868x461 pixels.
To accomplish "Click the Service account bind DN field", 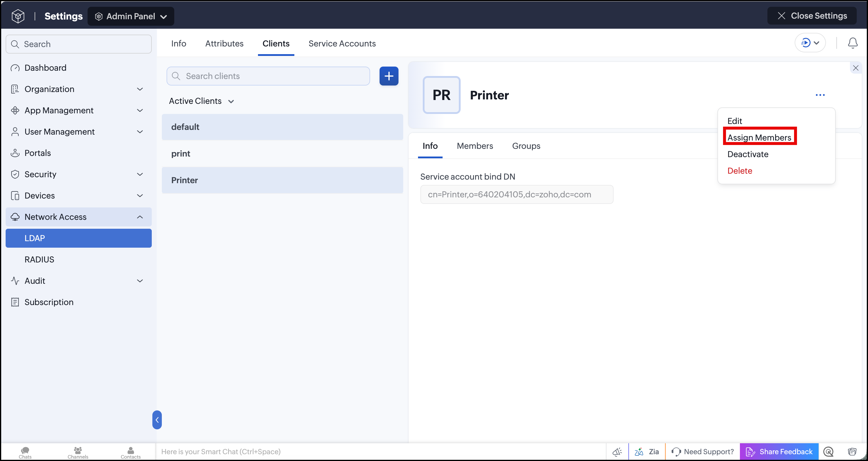I will click(517, 194).
